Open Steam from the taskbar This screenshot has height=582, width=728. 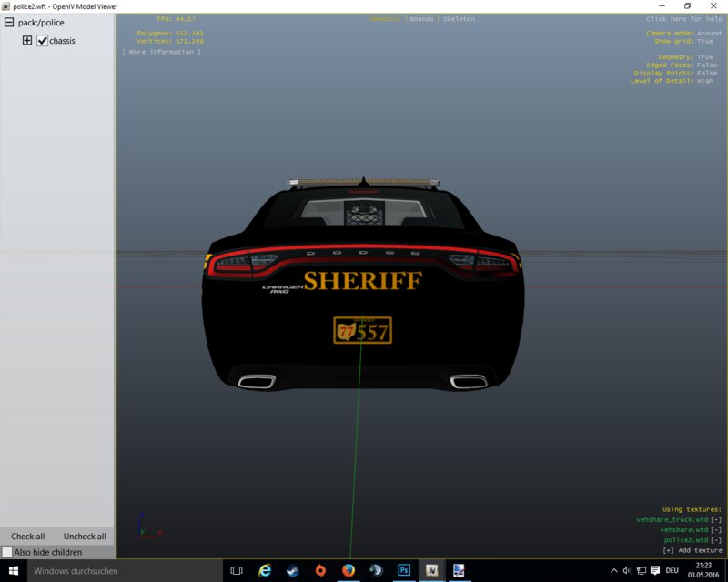tap(292, 570)
